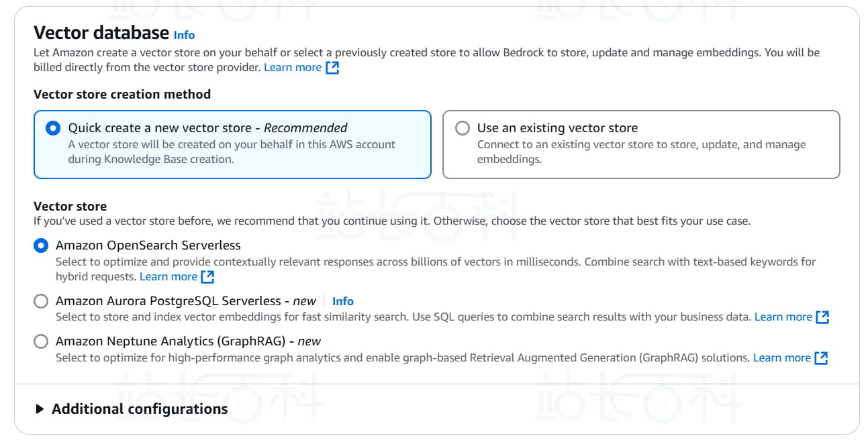Open Info link beside Aurora PostgreSQL Serverless

(x=342, y=302)
